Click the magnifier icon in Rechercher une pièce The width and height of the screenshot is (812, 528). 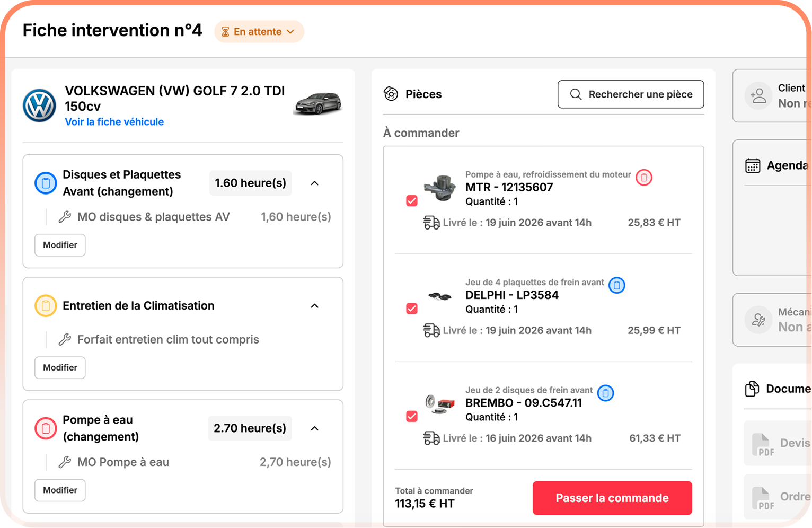(x=576, y=94)
